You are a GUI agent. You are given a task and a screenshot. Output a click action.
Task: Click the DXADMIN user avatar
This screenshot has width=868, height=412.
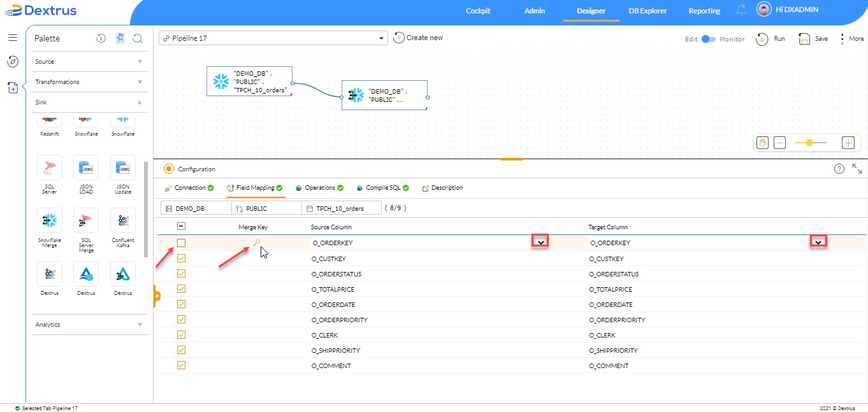763,10
